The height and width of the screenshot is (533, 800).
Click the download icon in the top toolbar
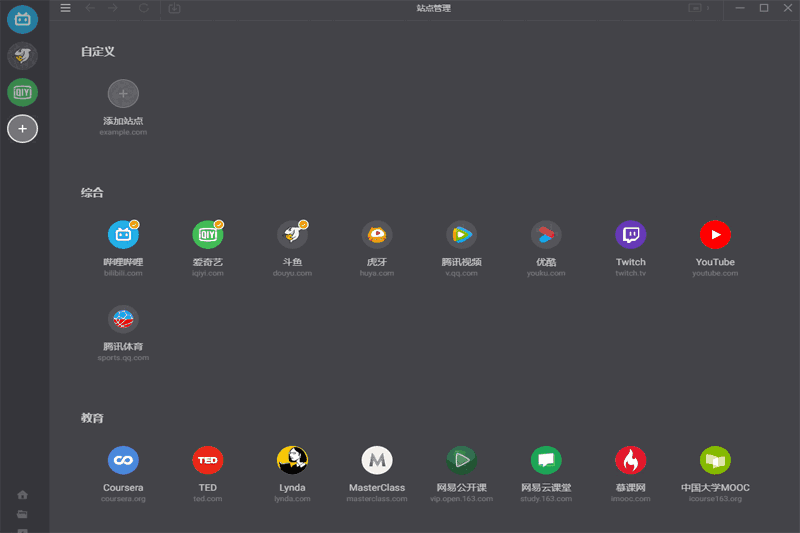pyautogui.click(x=175, y=8)
